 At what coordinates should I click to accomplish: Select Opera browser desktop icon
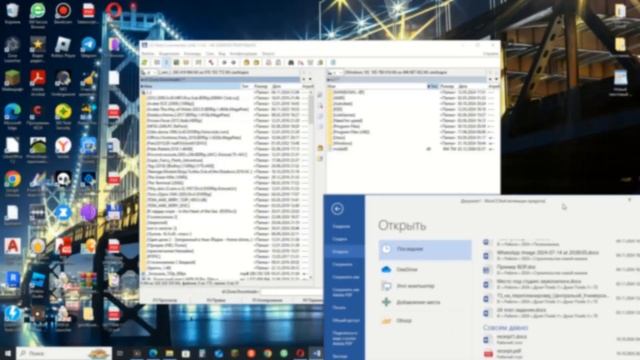point(114,13)
